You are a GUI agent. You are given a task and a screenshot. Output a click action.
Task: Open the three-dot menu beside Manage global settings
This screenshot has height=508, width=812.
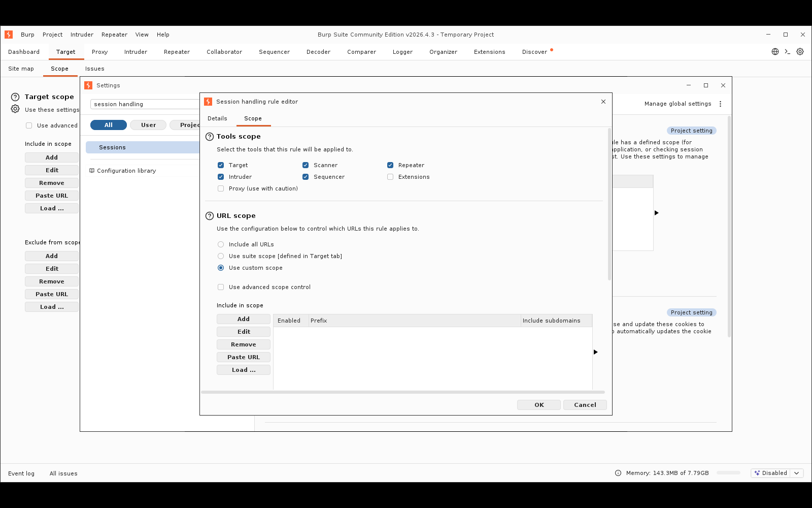coord(720,104)
